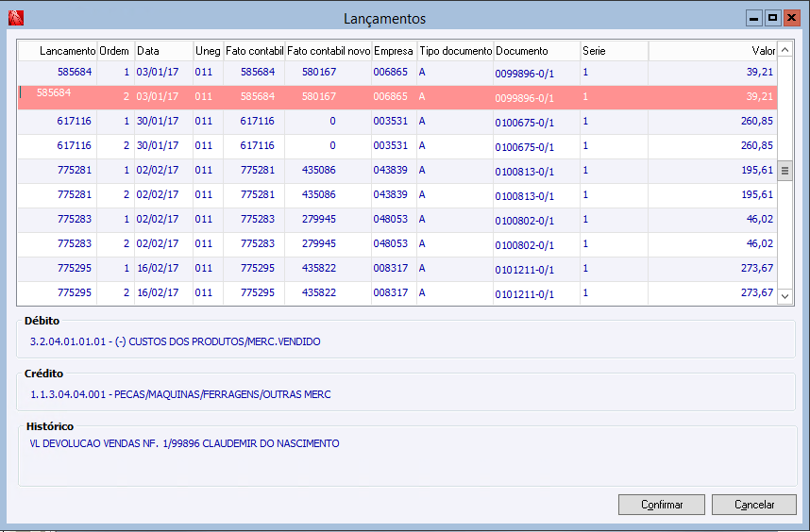The image size is (810, 532).
Task: Click the Fato contabil column header
Action: click(254, 51)
